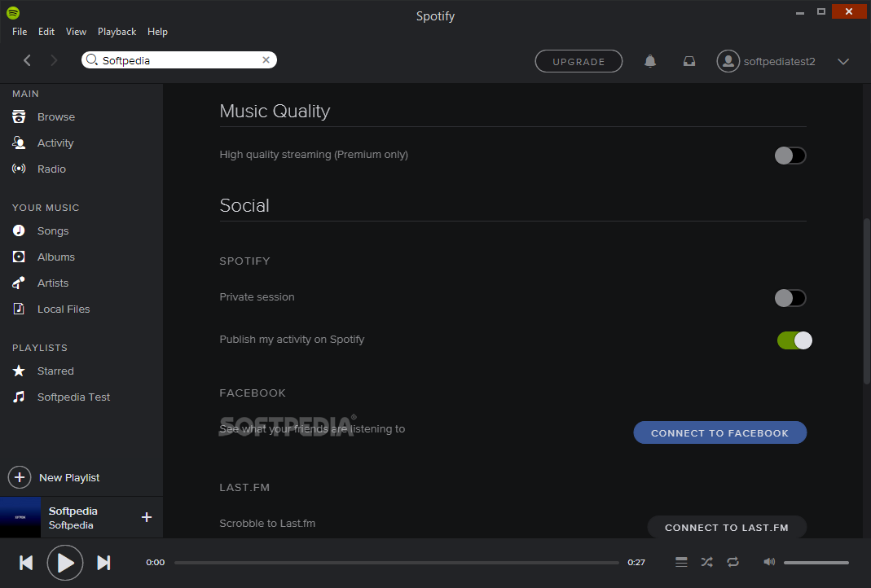This screenshot has width=871, height=588.
Task: Click the Browse sidebar icon
Action: pyautogui.click(x=19, y=116)
